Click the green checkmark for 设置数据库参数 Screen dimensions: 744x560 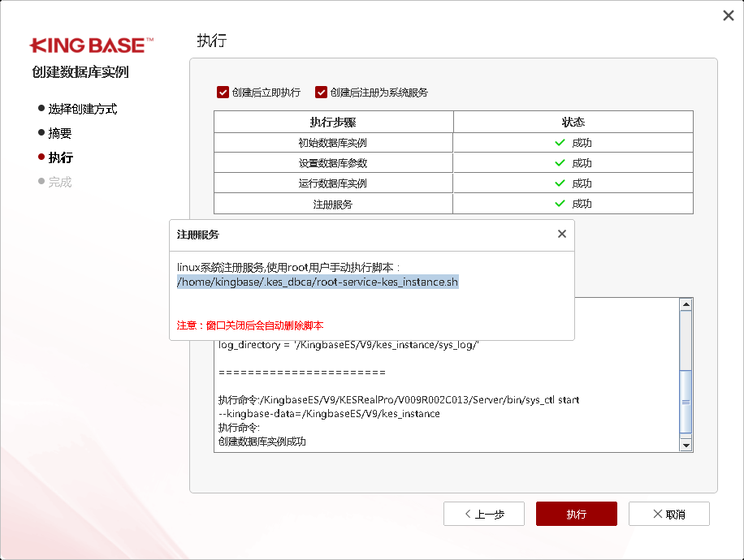pos(560,163)
